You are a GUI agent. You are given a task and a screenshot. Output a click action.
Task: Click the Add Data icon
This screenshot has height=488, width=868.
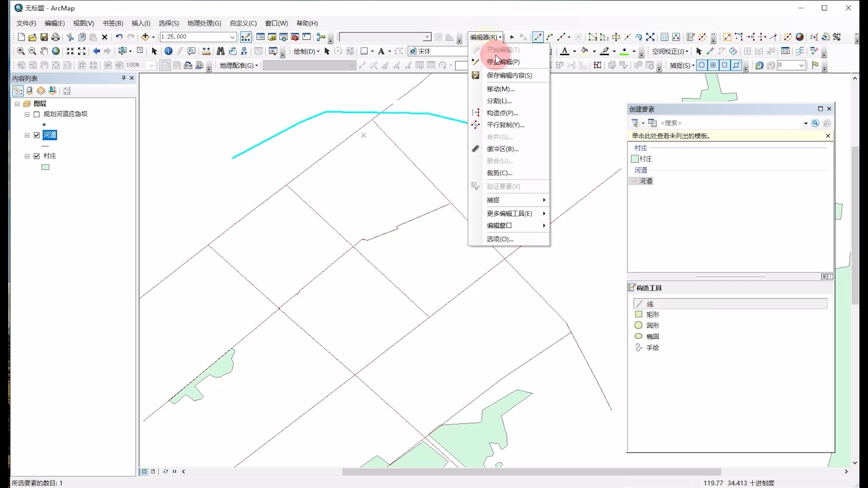pos(145,37)
